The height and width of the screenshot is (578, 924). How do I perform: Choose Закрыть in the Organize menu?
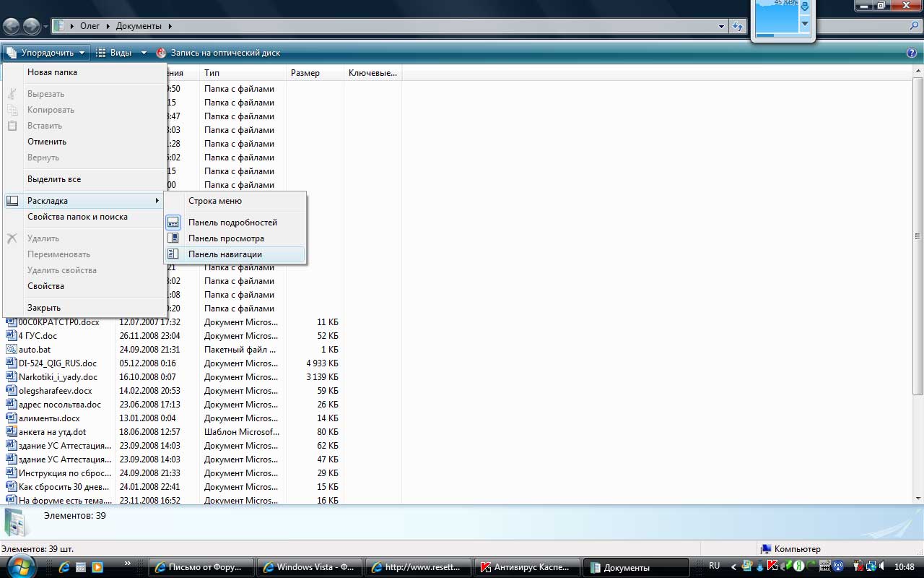point(85,308)
